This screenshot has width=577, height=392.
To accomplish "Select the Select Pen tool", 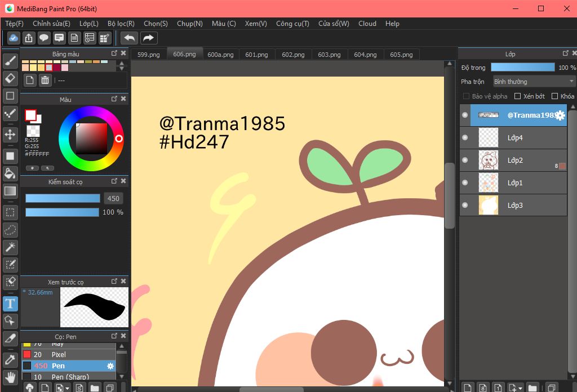I will tap(10, 265).
